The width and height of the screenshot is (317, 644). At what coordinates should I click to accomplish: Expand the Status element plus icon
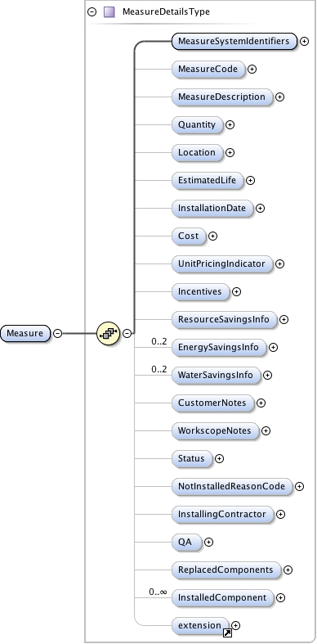[220, 458]
